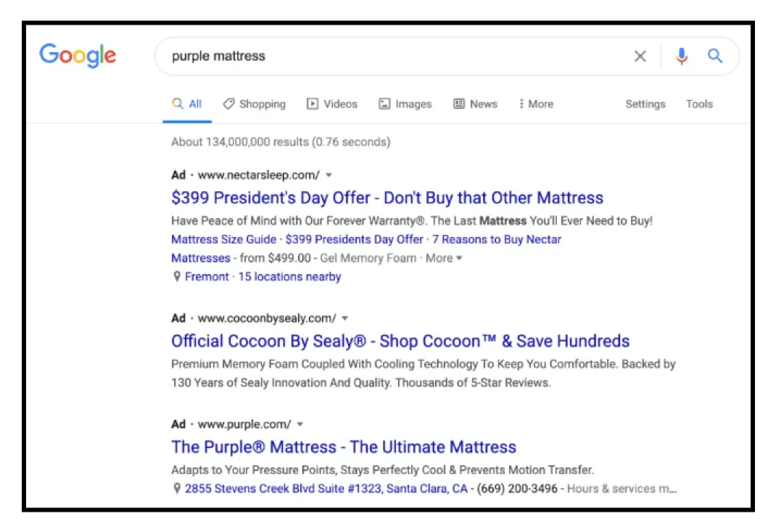The width and height of the screenshot is (776, 532).
Task: Open the Fremont location link
Action: 207,276
